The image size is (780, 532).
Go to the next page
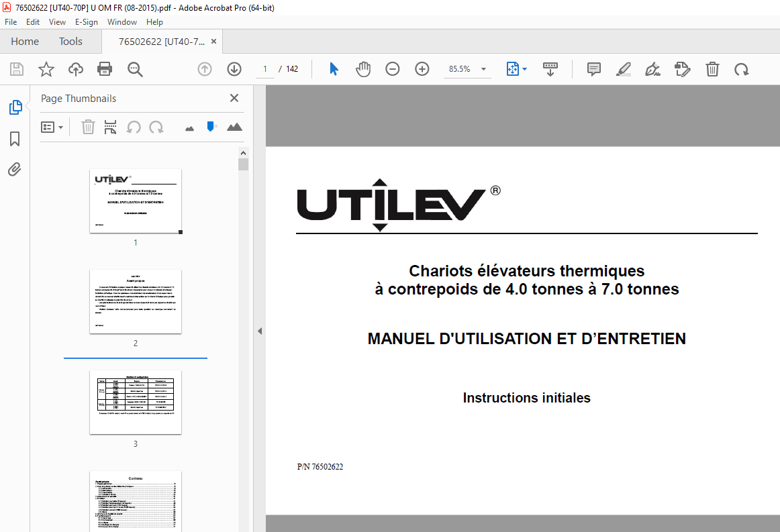point(234,68)
